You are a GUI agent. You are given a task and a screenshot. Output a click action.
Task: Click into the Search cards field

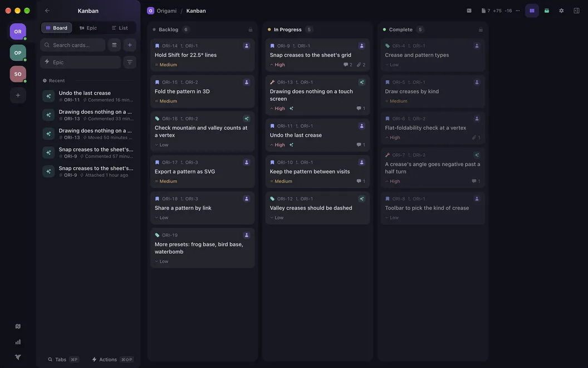(73, 45)
